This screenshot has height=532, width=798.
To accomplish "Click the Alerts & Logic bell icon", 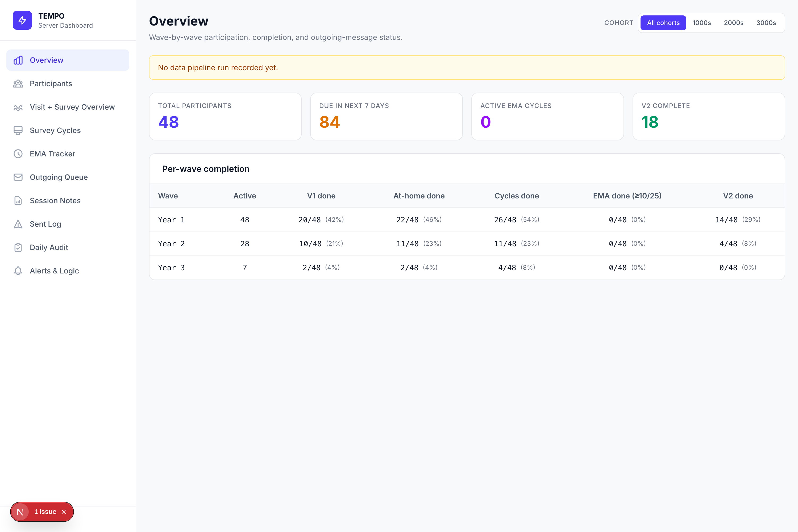I will point(18,271).
